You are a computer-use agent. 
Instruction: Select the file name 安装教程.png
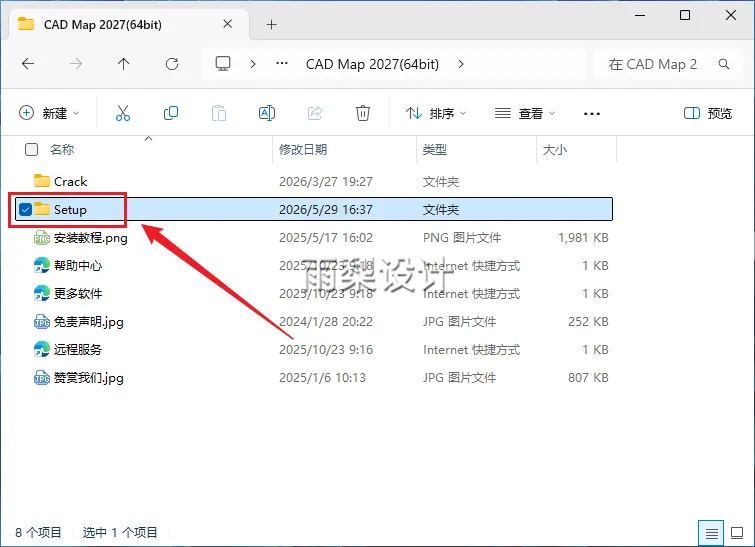(x=91, y=238)
